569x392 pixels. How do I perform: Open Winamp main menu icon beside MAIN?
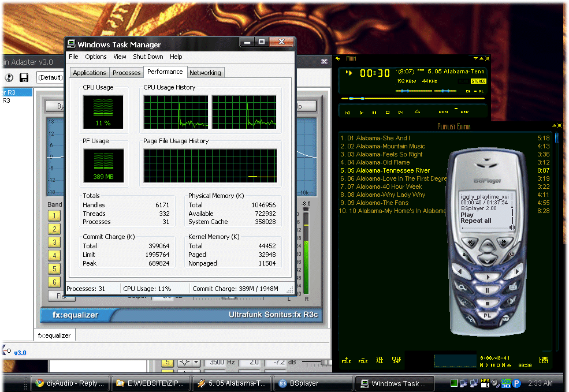[338, 58]
